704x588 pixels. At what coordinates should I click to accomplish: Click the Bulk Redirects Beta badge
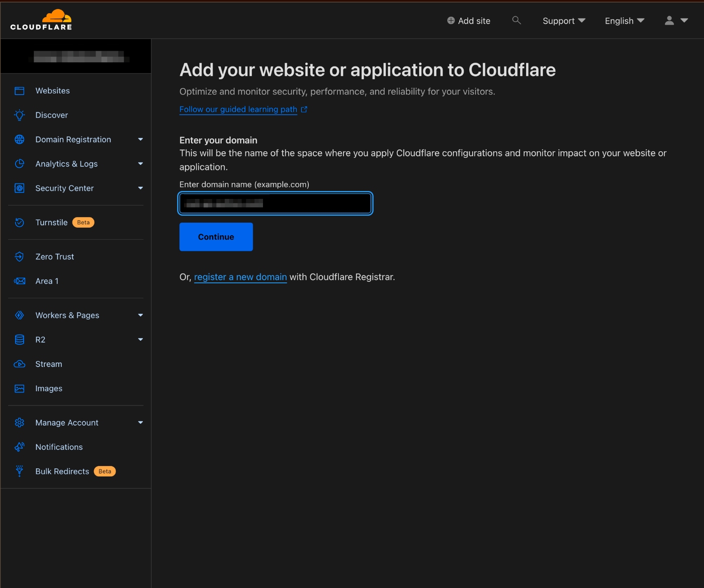(105, 471)
